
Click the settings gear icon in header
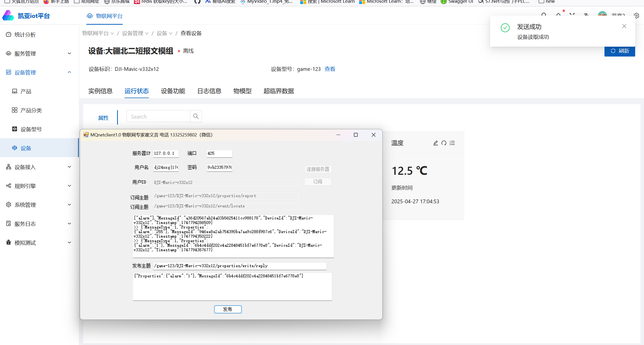click(x=636, y=16)
